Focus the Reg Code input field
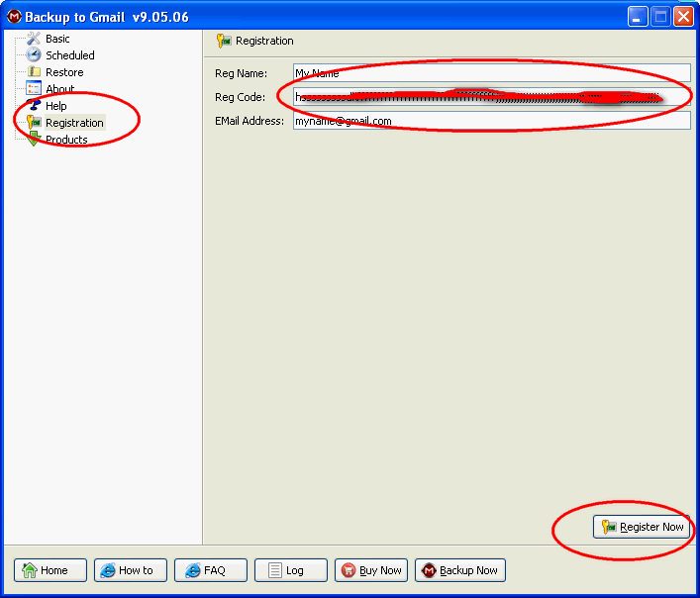 click(x=491, y=96)
